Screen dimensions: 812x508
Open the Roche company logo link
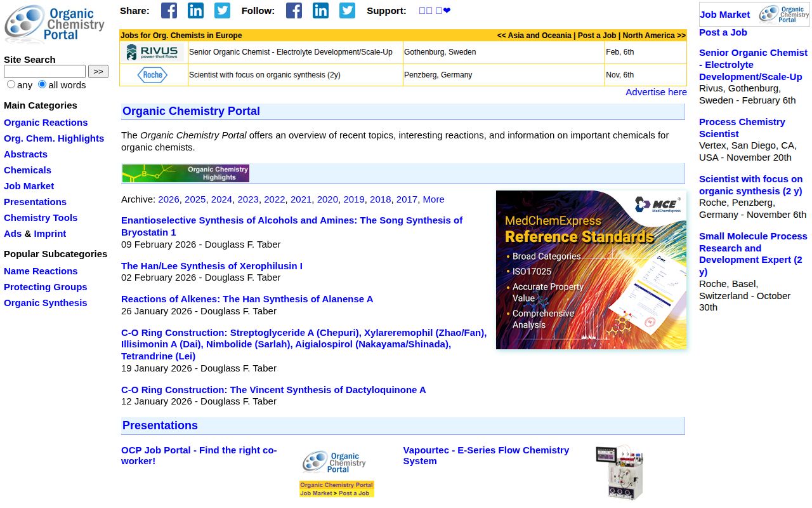[153, 74]
